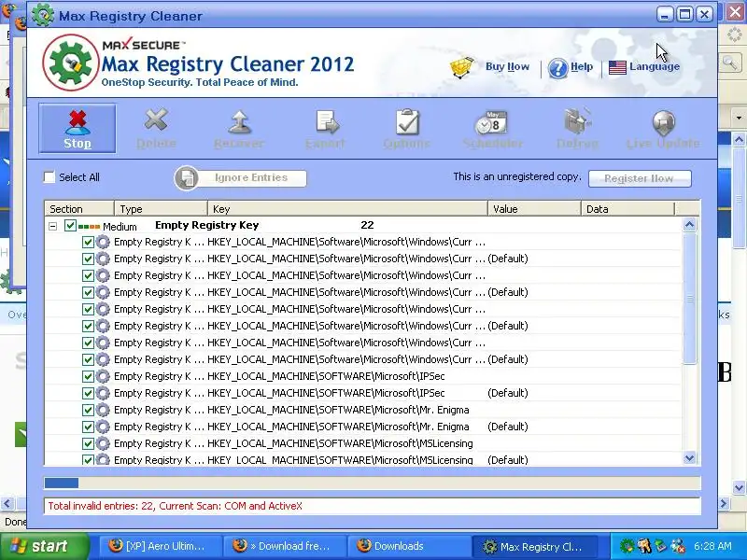This screenshot has height=560, width=747.
Task: Click gear icon of first Mr. Enigma row
Action: coord(103,410)
